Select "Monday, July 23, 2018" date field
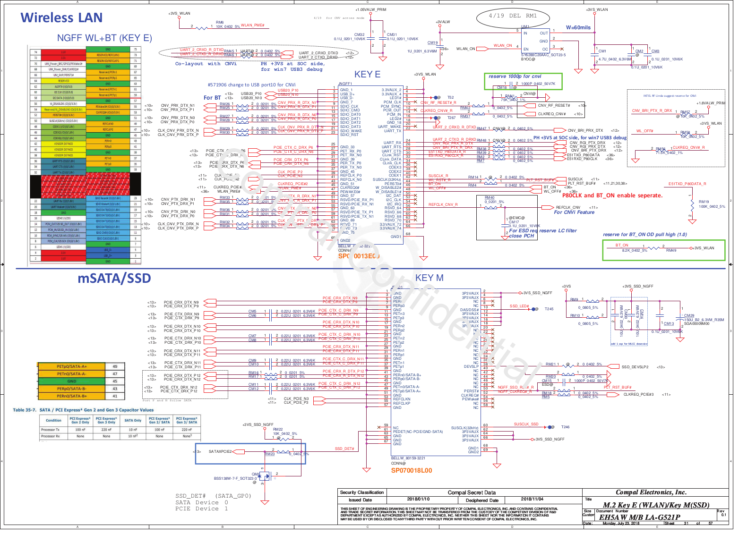The image size is (756, 534). tap(621, 524)
